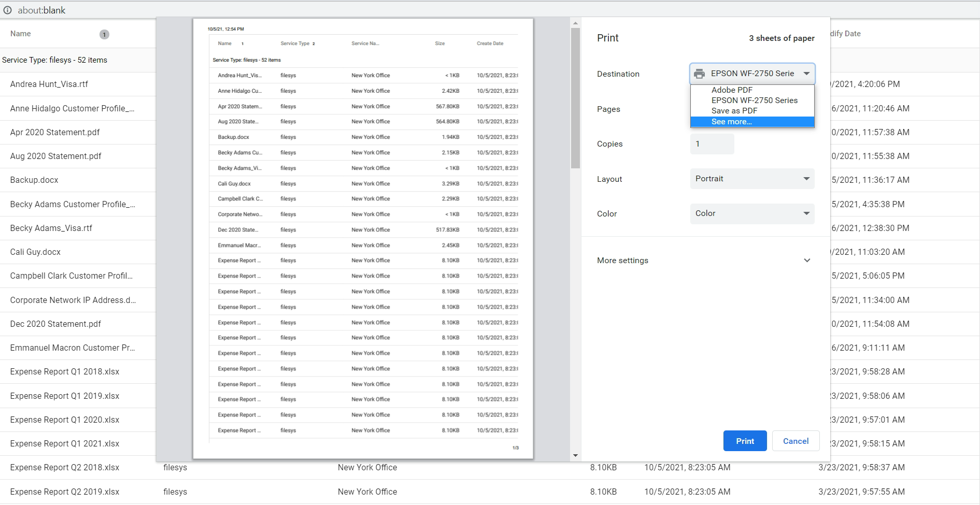Choose Save as PDF destination option

(x=734, y=111)
